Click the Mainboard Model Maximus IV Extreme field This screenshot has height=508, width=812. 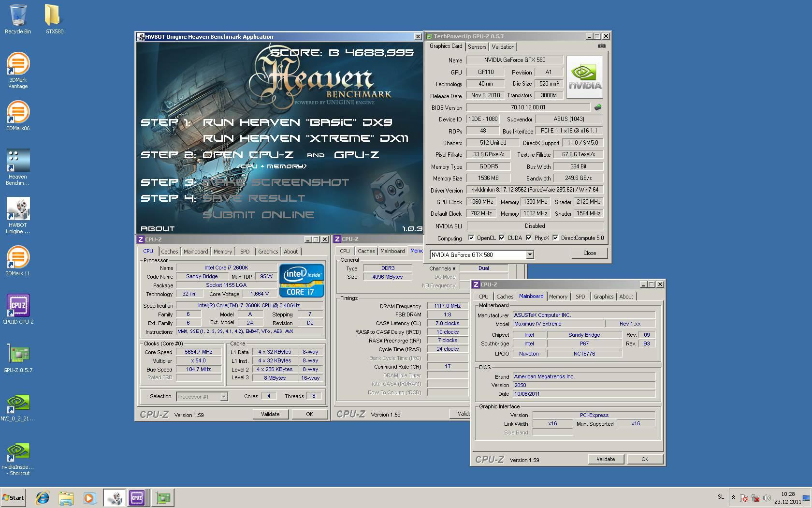[558, 324]
